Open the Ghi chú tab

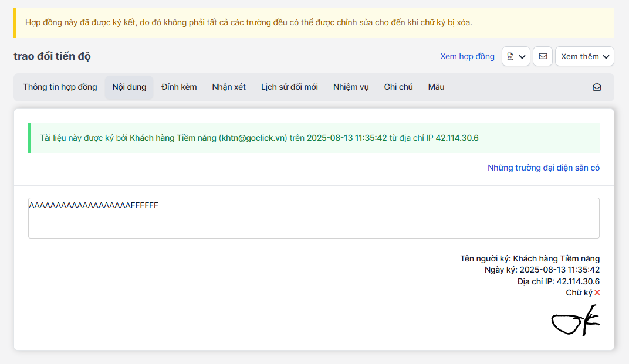[398, 87]
